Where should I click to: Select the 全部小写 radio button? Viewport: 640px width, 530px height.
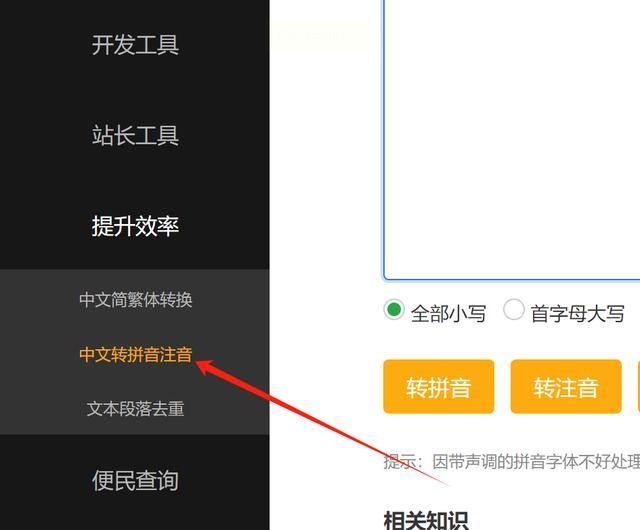pos(394,310)
